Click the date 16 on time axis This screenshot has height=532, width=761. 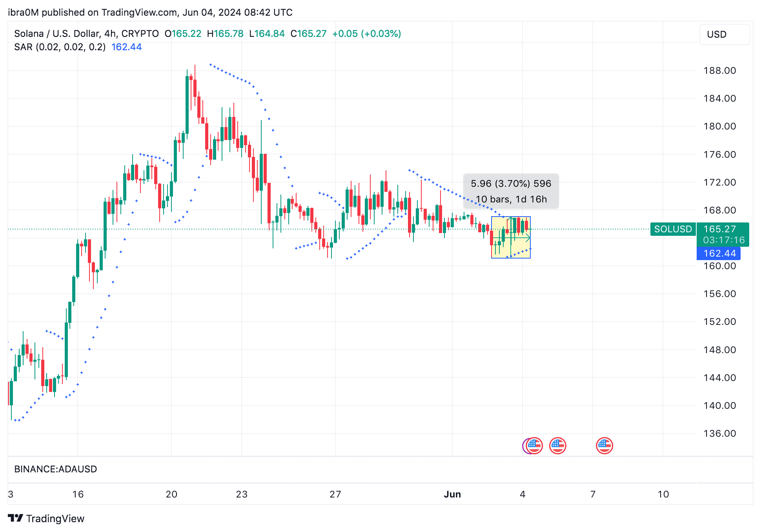tap(78, 494)
